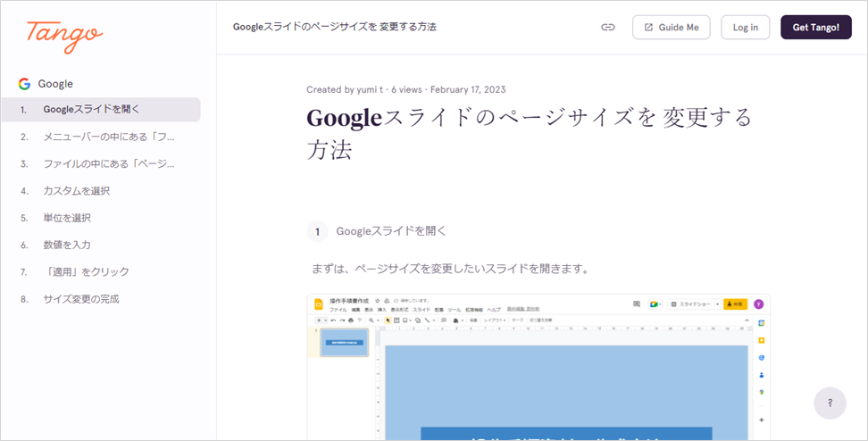Screen dimensions: 868x441
Task: Click the Calendar icon in screenshot side panel
Action: [x=761, y=323]
